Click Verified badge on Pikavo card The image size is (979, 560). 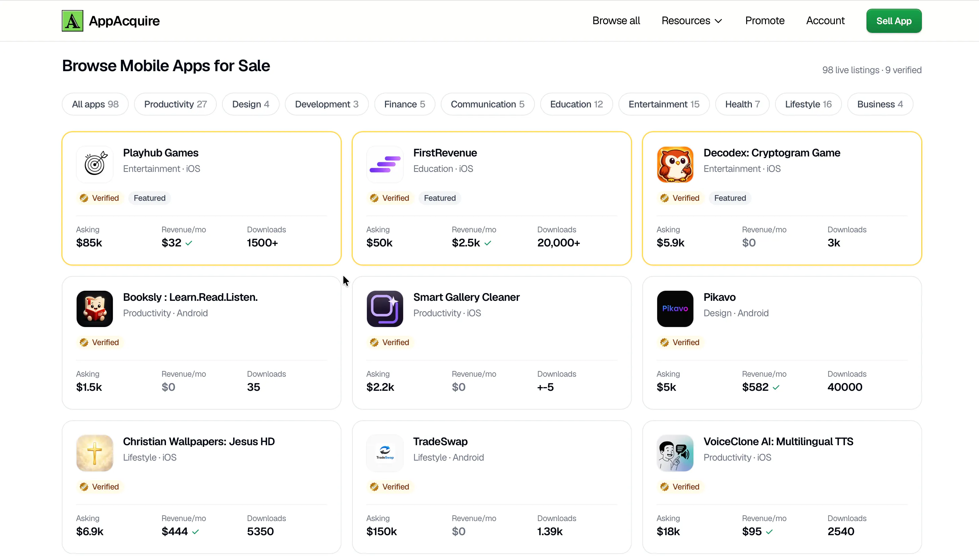coord(680,342)
